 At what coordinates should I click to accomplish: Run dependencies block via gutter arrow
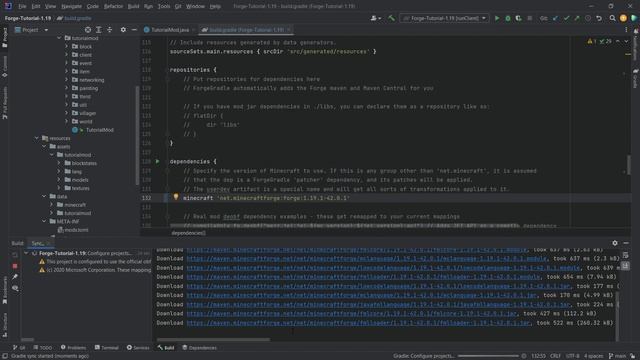(158, 161)
